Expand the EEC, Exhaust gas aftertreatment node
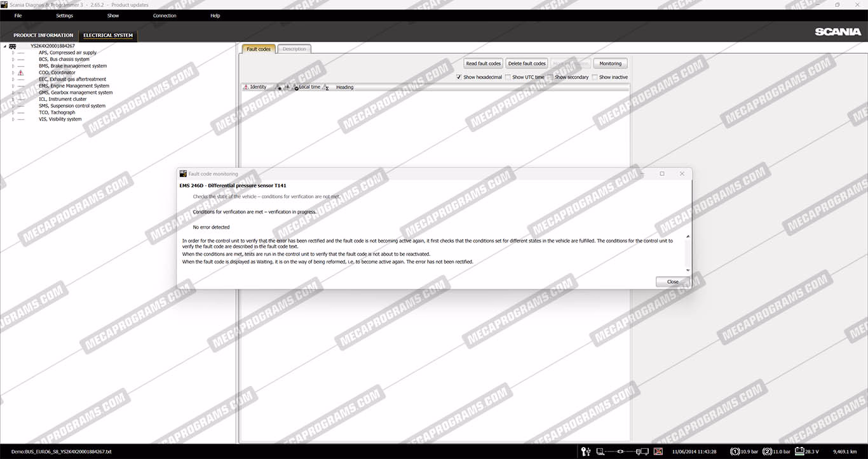The height and width of the screenshot is (459, 868). point(13,79)
